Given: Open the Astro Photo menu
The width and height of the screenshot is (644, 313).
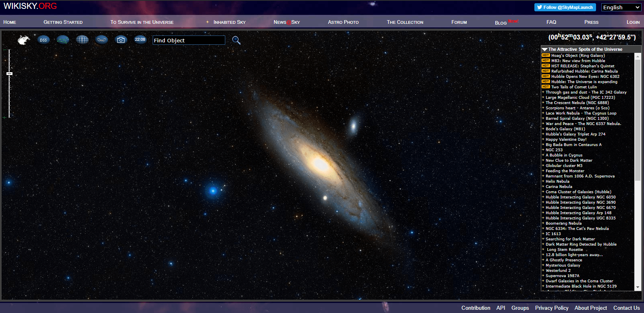Looking at the screenshot, I should [343, 22].
